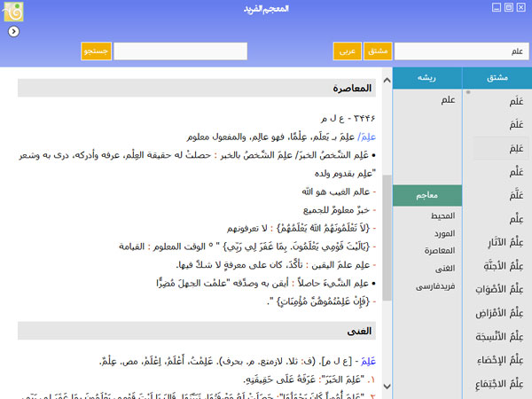Click scroll up arrow of definition pane

pos(387,81)
